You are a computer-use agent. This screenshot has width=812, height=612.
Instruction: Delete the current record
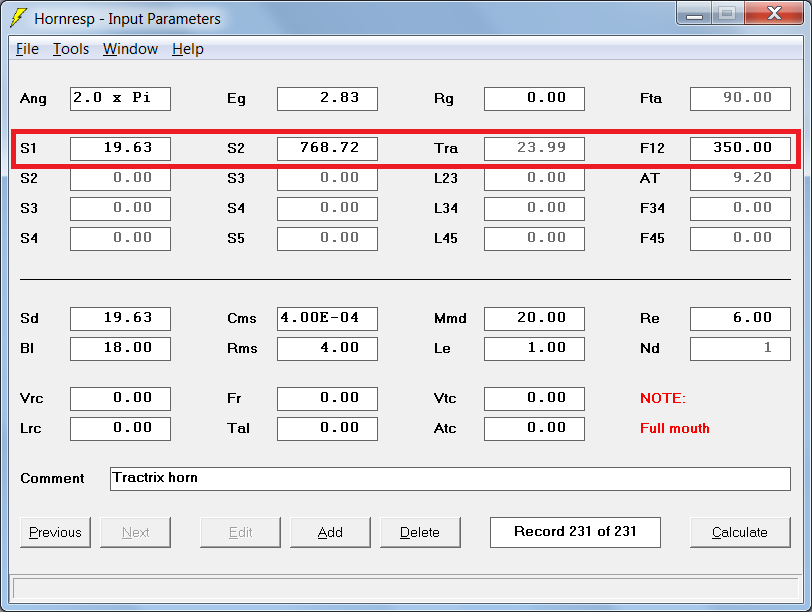pyautogui.click(x=420, y=532)
